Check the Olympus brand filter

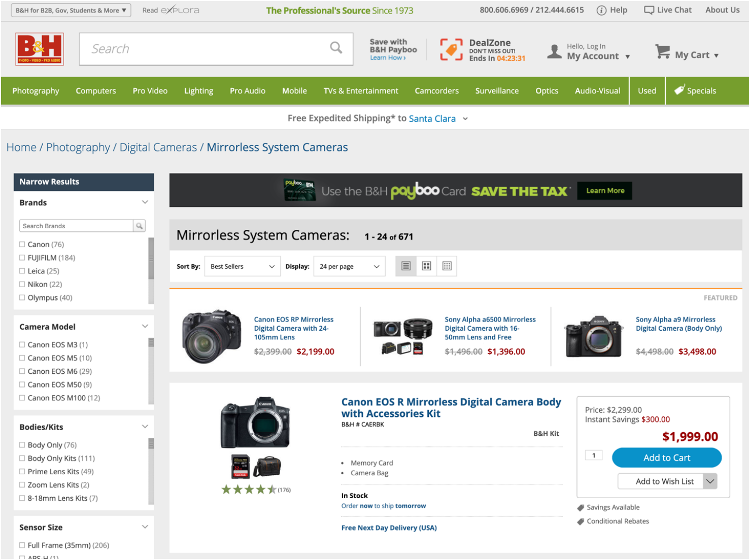[22, 298]
